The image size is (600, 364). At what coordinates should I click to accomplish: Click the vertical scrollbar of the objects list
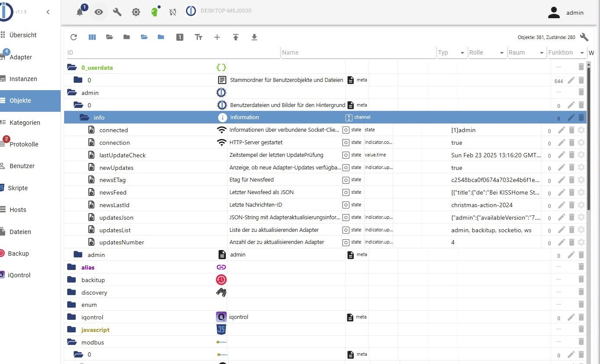point(589,139)
